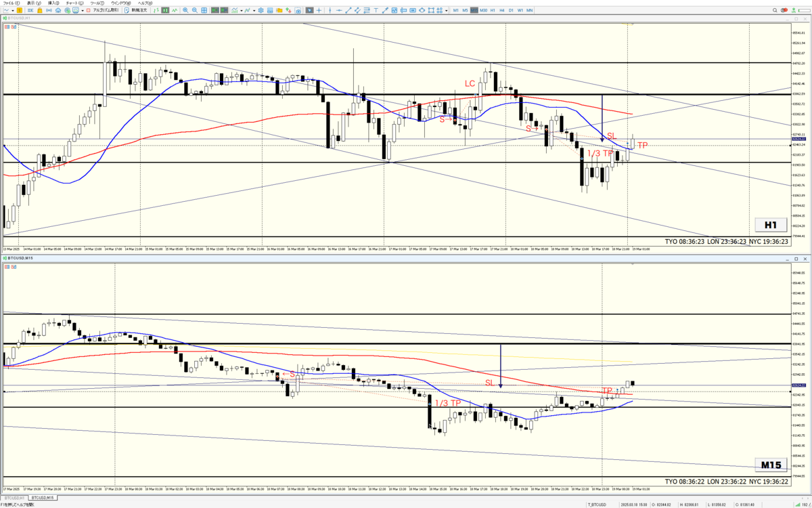Click the signals radio wave icon
Screen dimensions: 812x508
(49, 10)
